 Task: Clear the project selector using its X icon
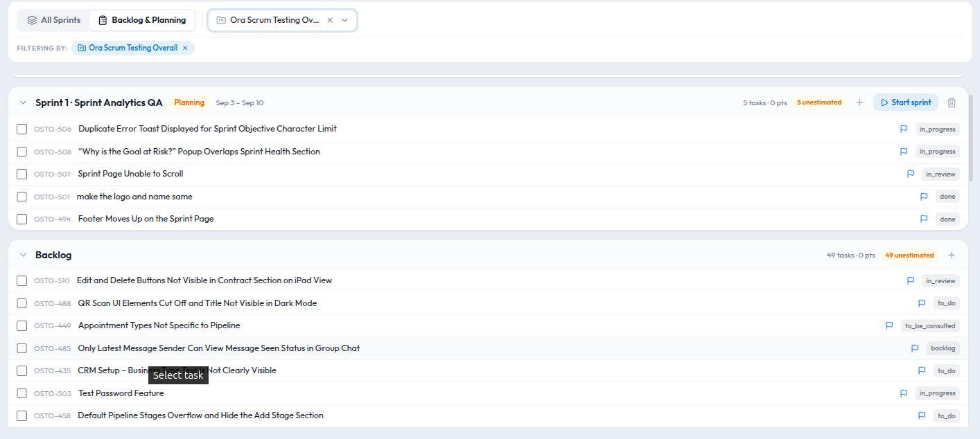[x=330, y=20]
